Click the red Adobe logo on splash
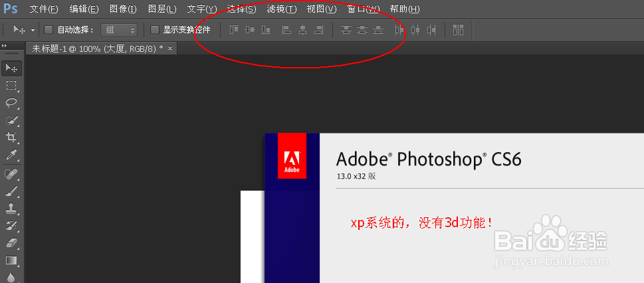Screen dimensions: 644x283 click(x=292, y=156)
